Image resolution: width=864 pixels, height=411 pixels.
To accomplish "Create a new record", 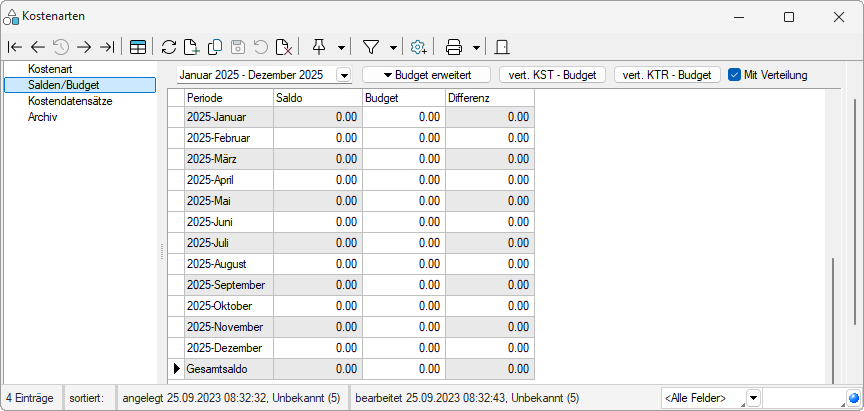I will point(192,47).
